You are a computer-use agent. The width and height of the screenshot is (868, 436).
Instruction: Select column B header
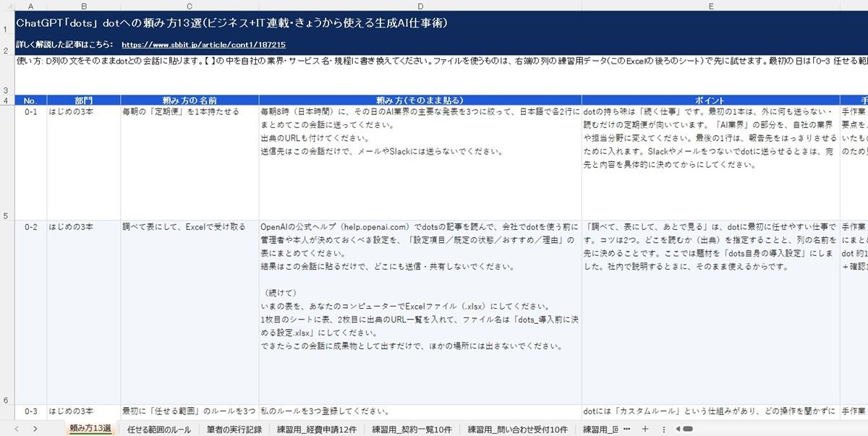pos(83,6)
